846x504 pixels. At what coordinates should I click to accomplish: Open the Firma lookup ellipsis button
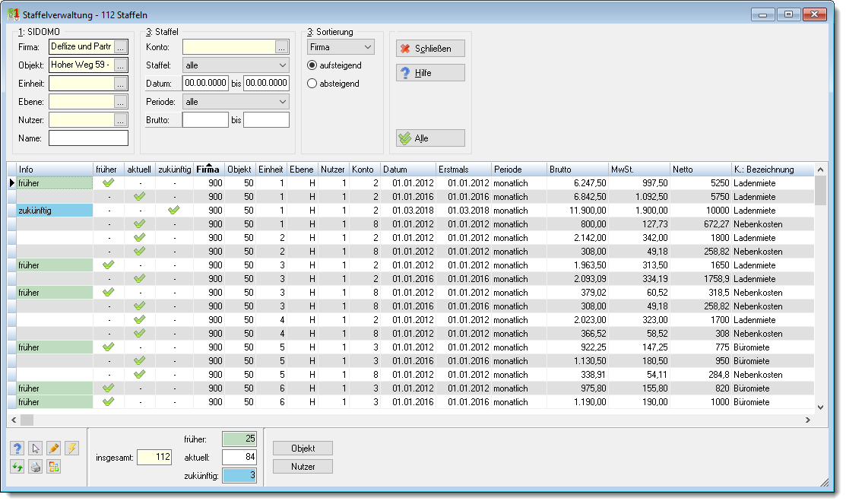pos(121,47)
